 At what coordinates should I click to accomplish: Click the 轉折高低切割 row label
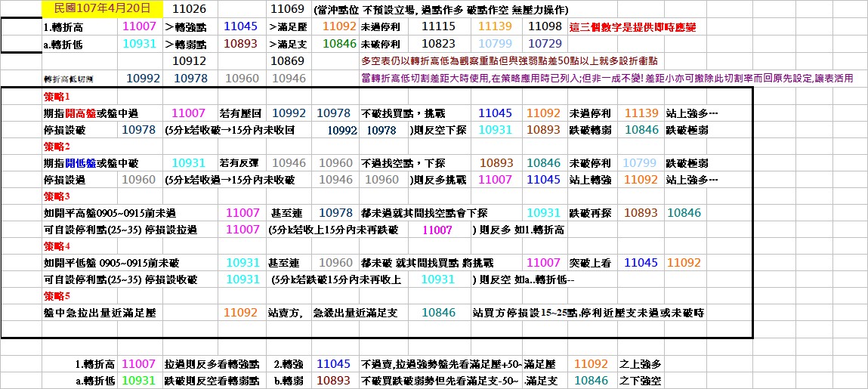click(x=70, y=79)
